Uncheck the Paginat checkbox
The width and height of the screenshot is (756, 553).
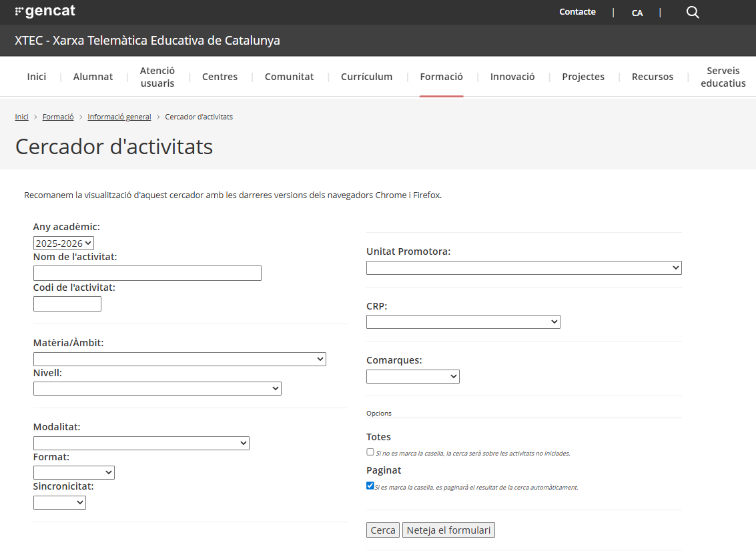tap(370, 486)
